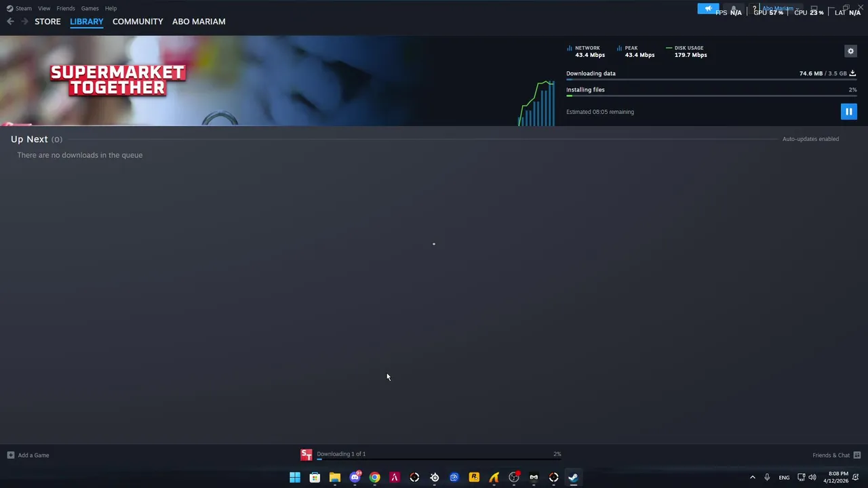
Task: Open the Windows Start menu
Action: pyautogui.click(x=295, y=478)
